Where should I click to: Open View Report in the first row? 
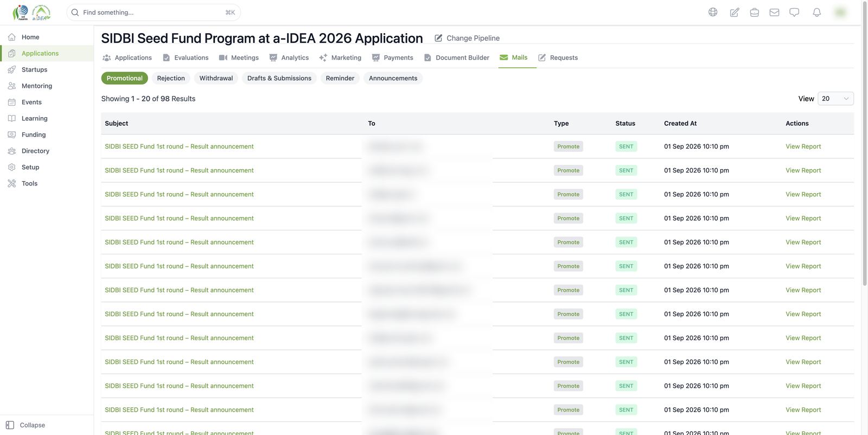pos(803,146)
